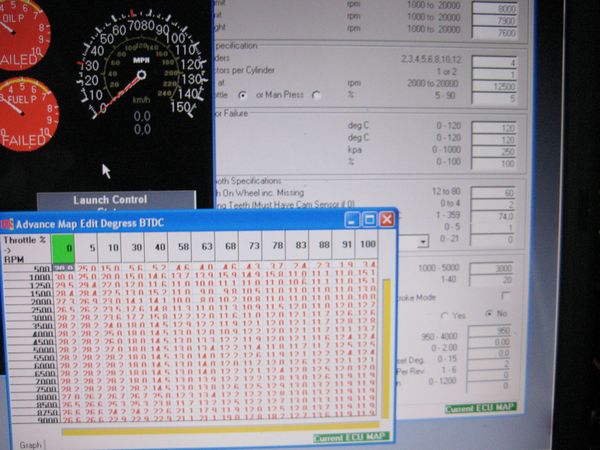Click the rpm field showing 7600
Viewport: 600px width, 450px height.
(x=495, y=32)
